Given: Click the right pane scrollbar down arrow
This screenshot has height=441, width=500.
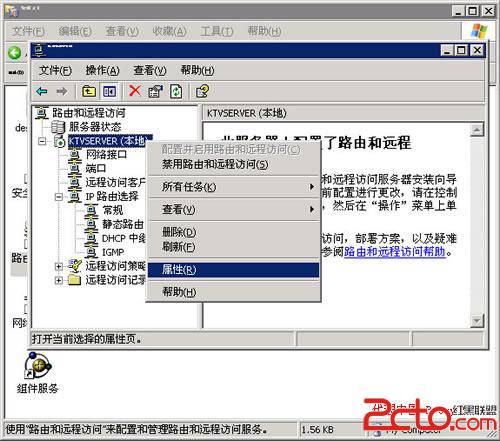Looking at the screenshot, I should (x=477, y=321).
